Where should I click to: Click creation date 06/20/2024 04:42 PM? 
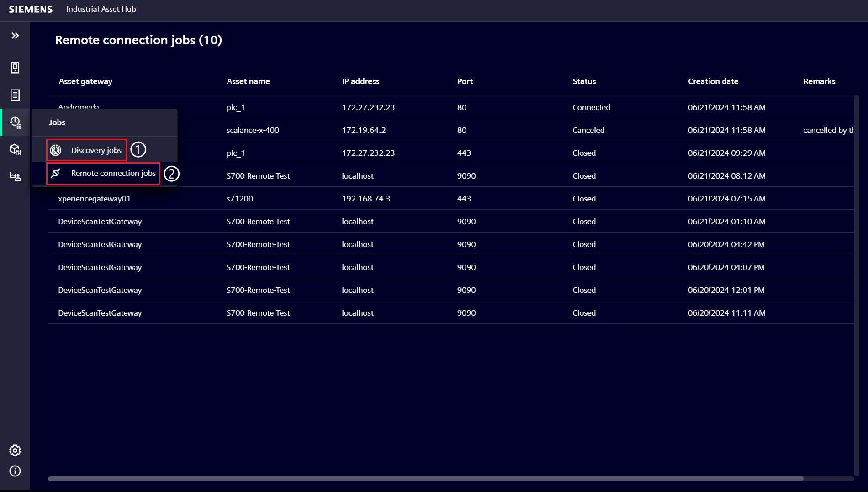coord(726,244)
